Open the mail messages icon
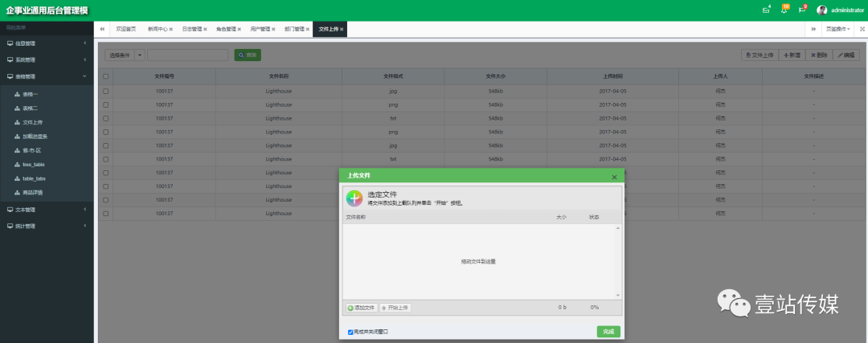This screenshot has width=868, height=343. 766,10
